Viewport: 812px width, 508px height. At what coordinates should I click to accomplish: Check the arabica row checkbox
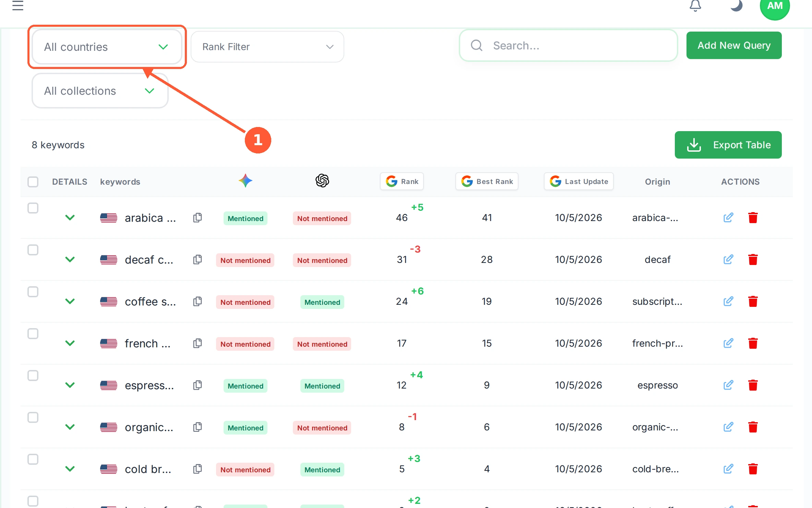coord(33,208)
